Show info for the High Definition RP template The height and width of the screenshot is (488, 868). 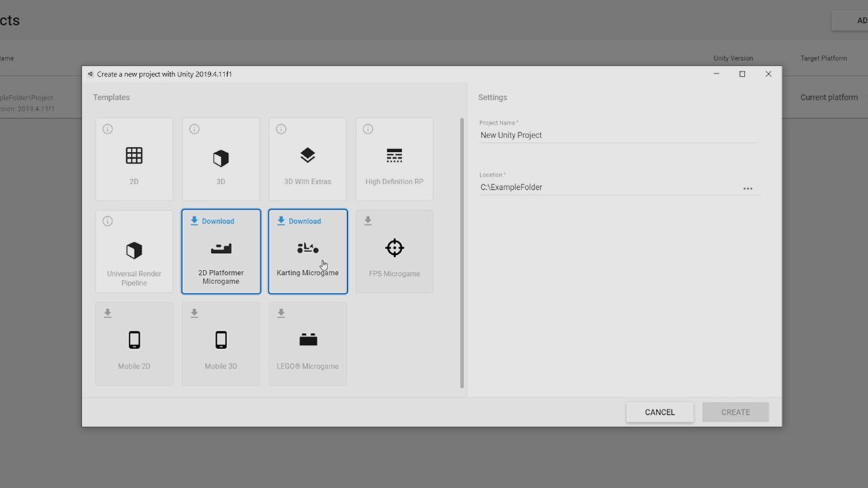(368, 129)
